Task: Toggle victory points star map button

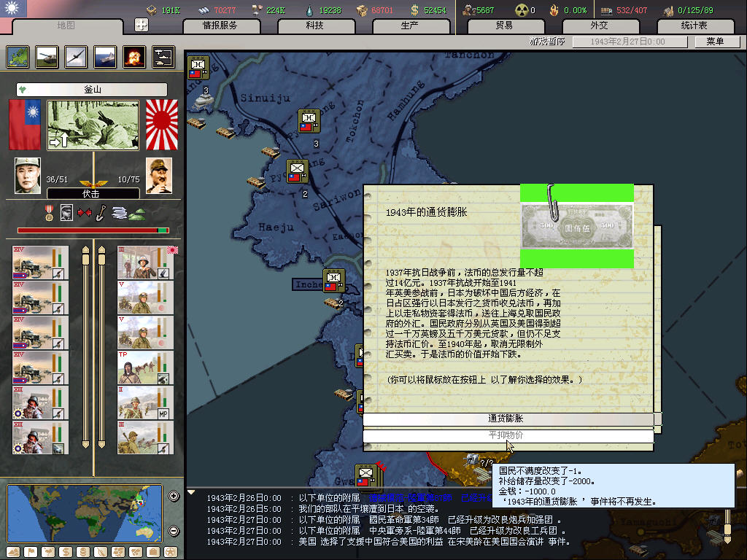Action: click(x=171, y=552)
